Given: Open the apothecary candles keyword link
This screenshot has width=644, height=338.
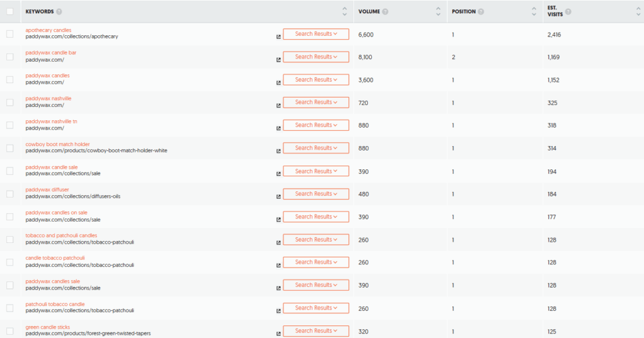Looking at the screenshot, I should 48,30.
